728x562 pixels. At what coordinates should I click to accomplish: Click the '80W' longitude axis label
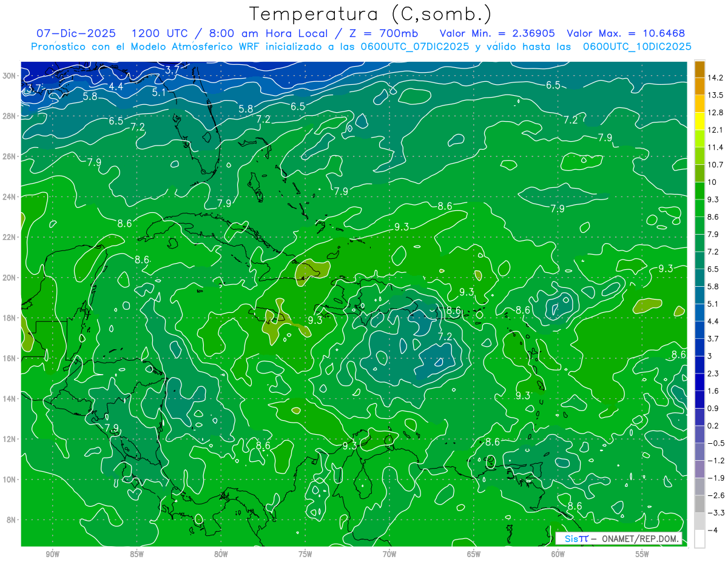pyautogui.click(x=221, y=554)
